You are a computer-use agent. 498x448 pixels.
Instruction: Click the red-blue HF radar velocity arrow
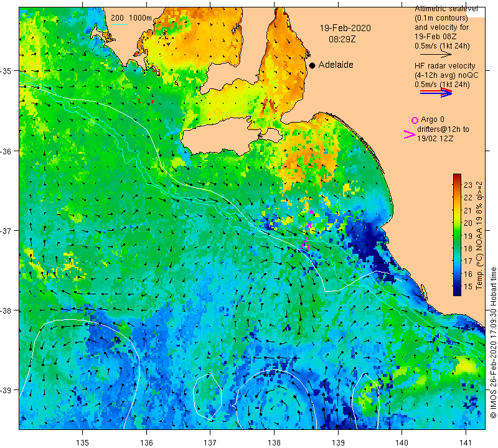tap(436, 93)
